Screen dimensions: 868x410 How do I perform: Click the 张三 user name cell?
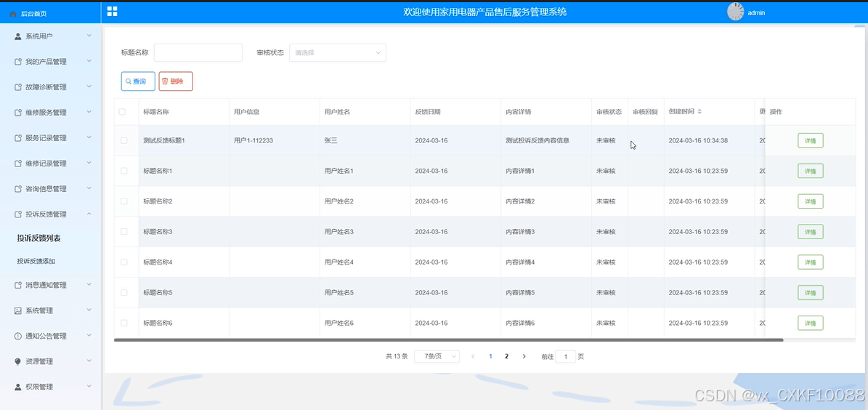coord(331,141)
